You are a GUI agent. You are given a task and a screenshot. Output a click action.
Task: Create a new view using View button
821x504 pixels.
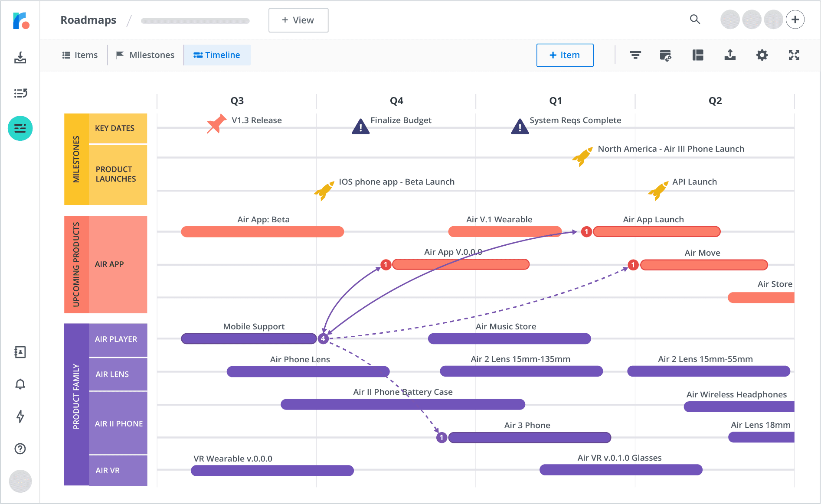[x=298, y=20]
